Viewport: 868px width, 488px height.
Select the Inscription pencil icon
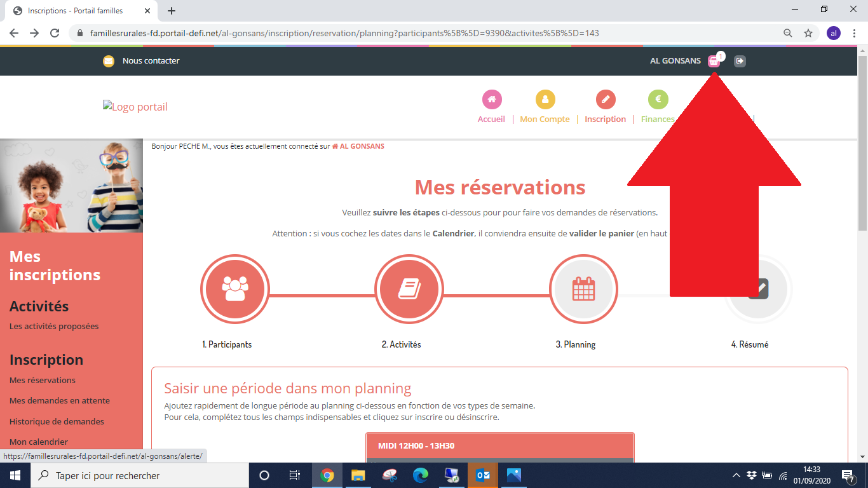click(606, 100)
